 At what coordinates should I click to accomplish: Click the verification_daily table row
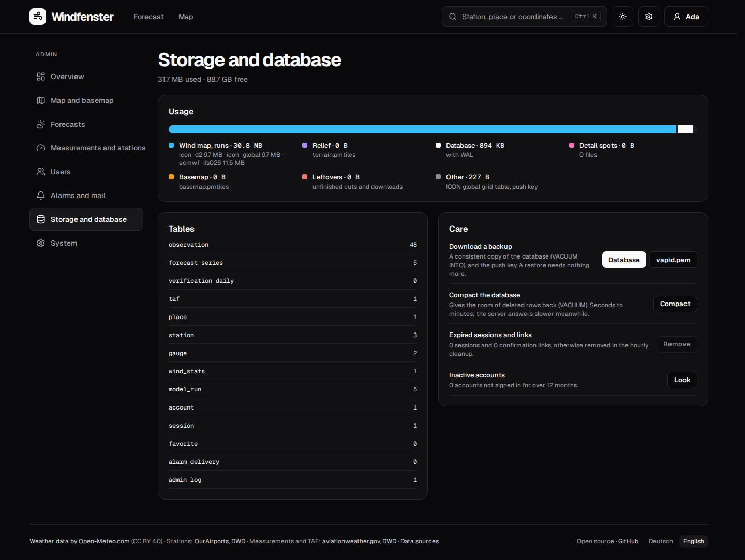tap(293, 281)
